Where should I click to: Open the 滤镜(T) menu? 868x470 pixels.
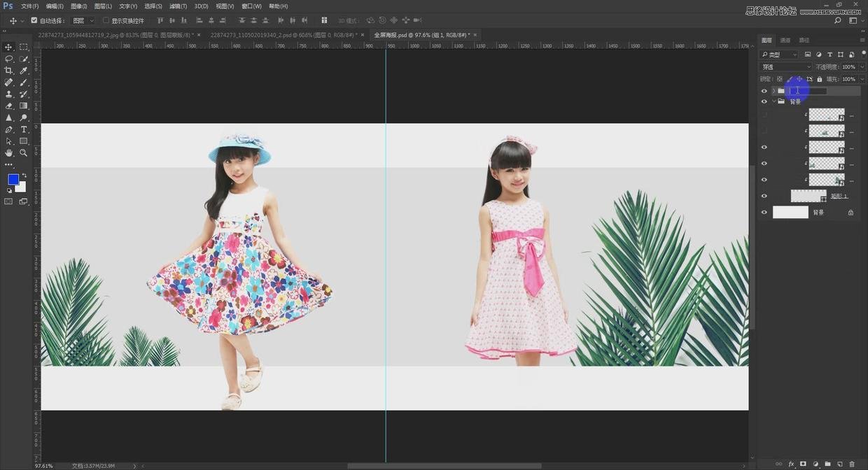pyautogui.click(x=178, y=6)
